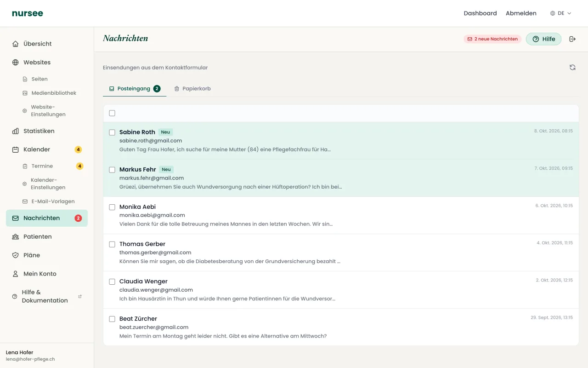The height and width of the screenshot is (368, 588).
Task: Click the logout arrow icon beside Hilfe
Action: (x=572, y=39)
